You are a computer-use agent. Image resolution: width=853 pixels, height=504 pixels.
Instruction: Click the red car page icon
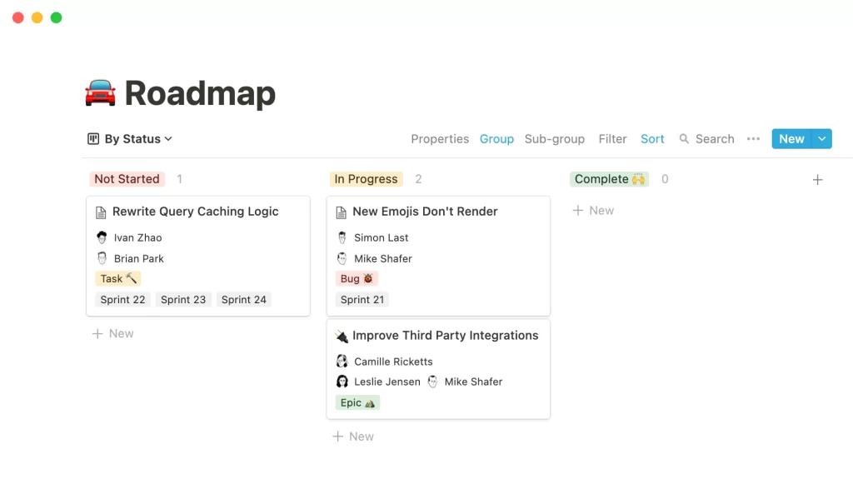click(x=100, y=92)
